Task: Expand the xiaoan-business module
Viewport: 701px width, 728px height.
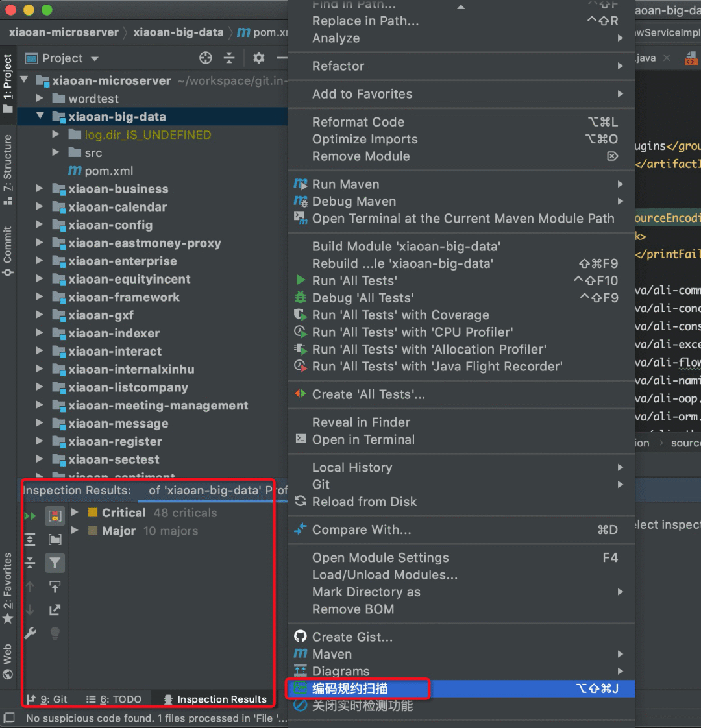Action: click(x=40, y=188)
